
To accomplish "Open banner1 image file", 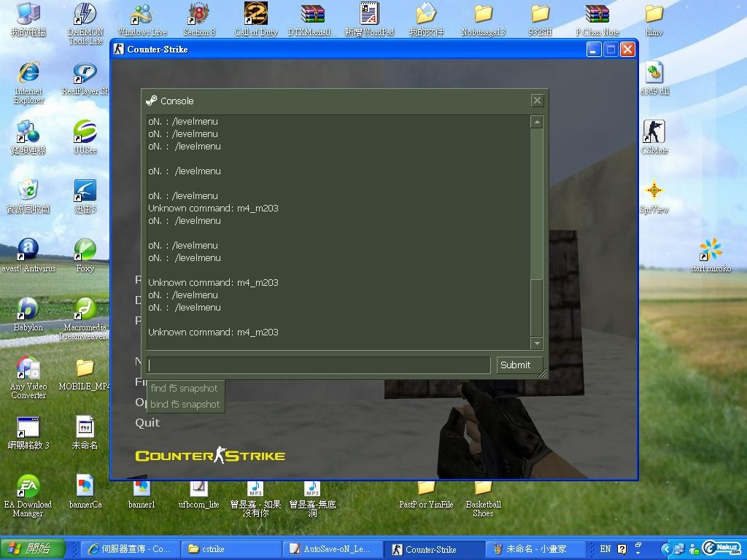I will pyautogui.click(x=142, y=494).
